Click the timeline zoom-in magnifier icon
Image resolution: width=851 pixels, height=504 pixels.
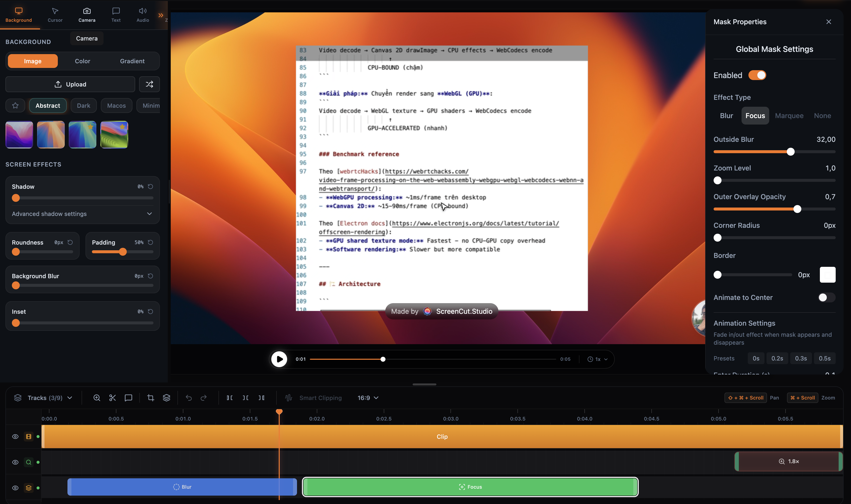pyautogui.click(x=96, y=398)
